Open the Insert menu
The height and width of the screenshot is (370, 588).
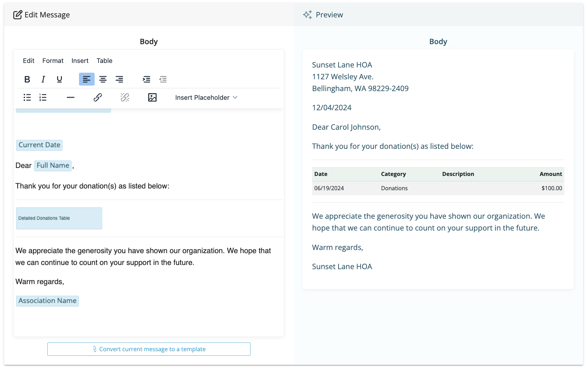(x=80, y=61)
